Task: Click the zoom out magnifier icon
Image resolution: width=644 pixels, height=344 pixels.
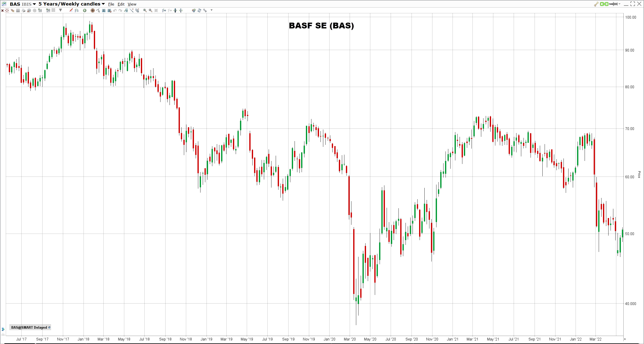Action: (x=150, y=11)
